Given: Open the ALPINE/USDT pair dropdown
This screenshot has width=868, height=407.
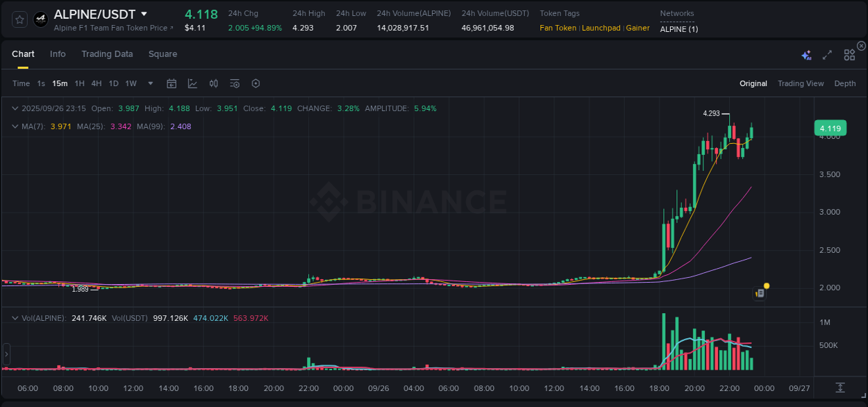Looking at the screenshot, I should click(143, 13).
